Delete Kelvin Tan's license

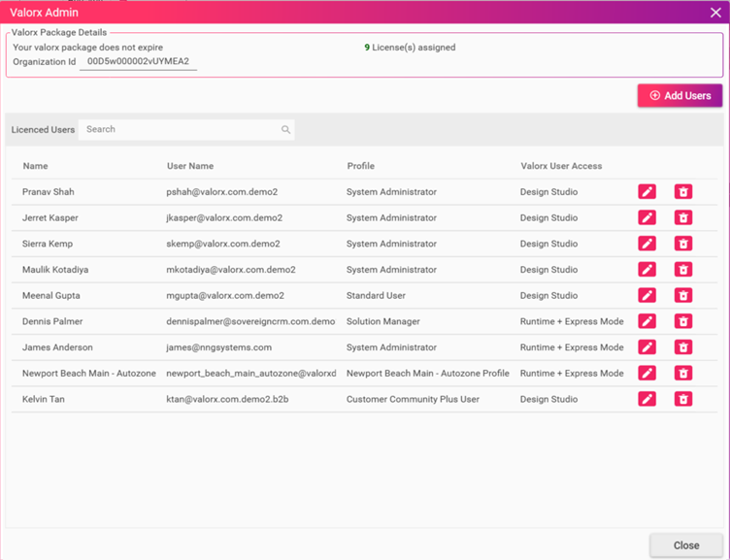[x=683, y=399]
